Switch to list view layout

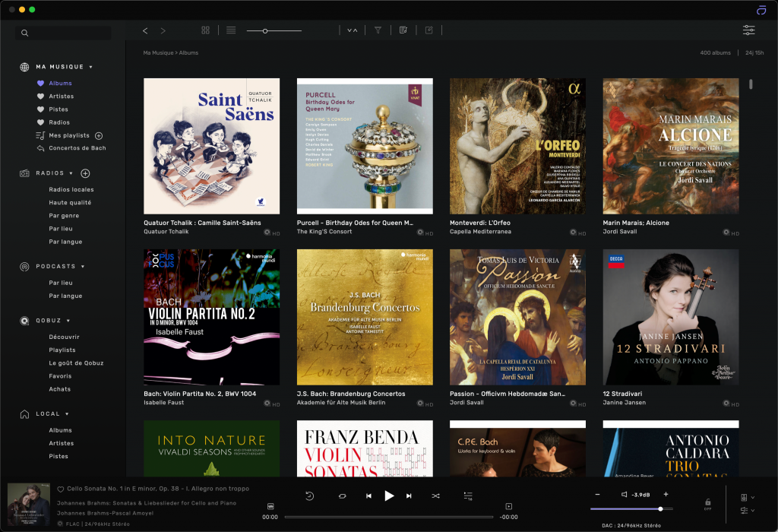[x=231, y=30]
